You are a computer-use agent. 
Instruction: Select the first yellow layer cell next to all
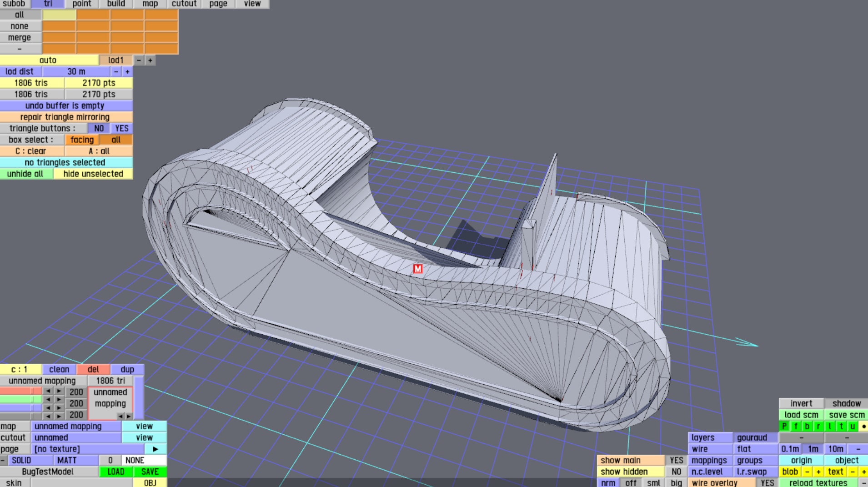[59, 15]
